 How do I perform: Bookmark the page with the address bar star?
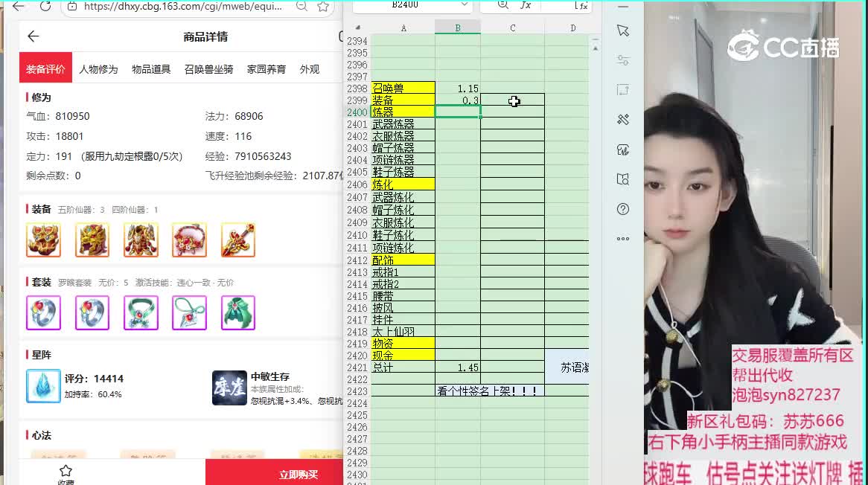pos(323,7)
